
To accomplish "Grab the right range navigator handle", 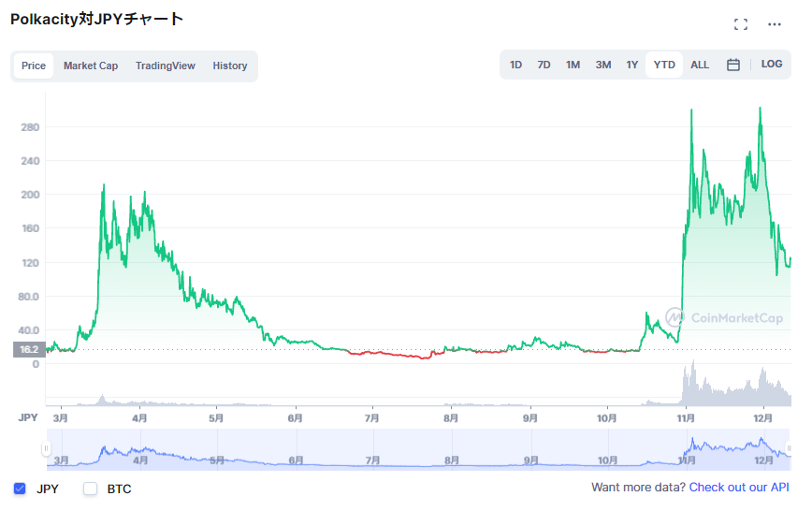I will pyautogui.click(x=789, y=448).
